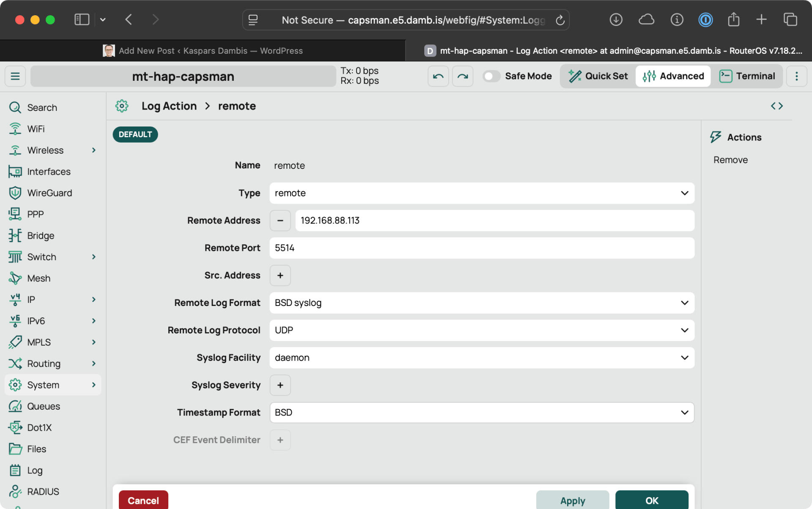Image resolution: width=812 pixels, height=509 pixels.
Task: Click the Remote Port input field
Action: pos(482,248)
